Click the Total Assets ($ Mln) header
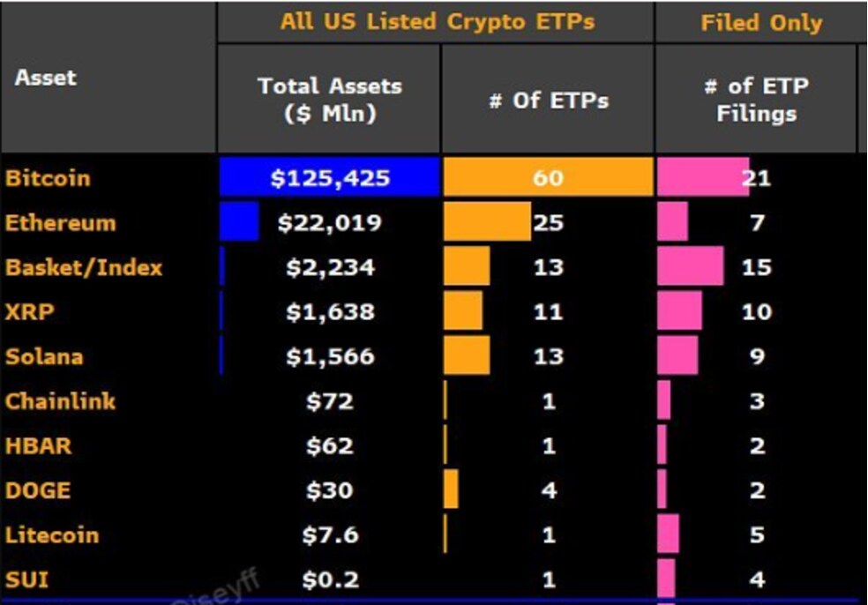868x605 pixels. (x=329, y=99)
